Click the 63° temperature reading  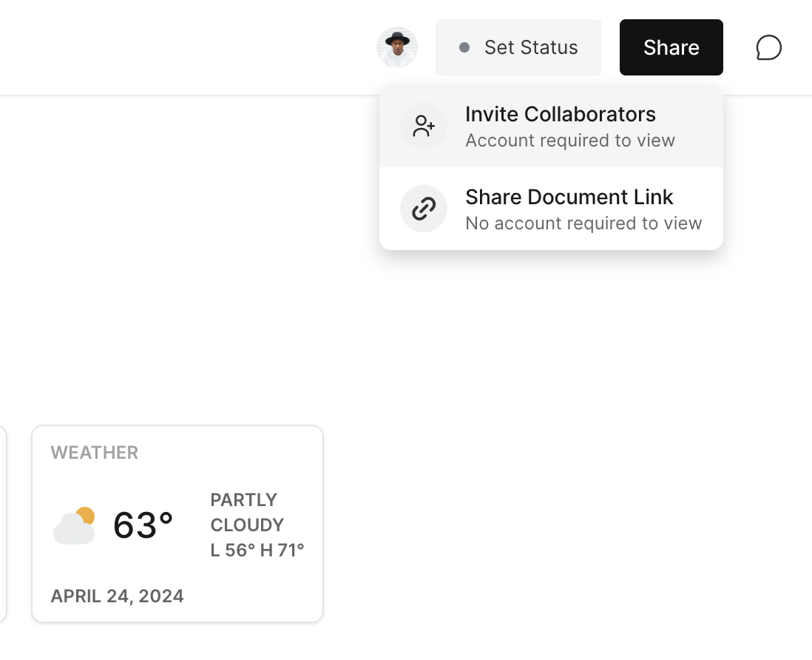point(143,525)
